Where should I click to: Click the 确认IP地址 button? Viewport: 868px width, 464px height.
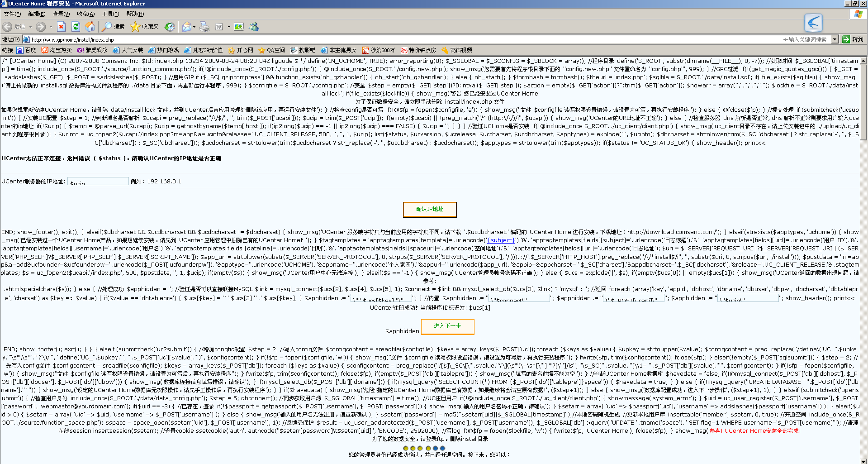pyautogui.click(x=430, y=209)
